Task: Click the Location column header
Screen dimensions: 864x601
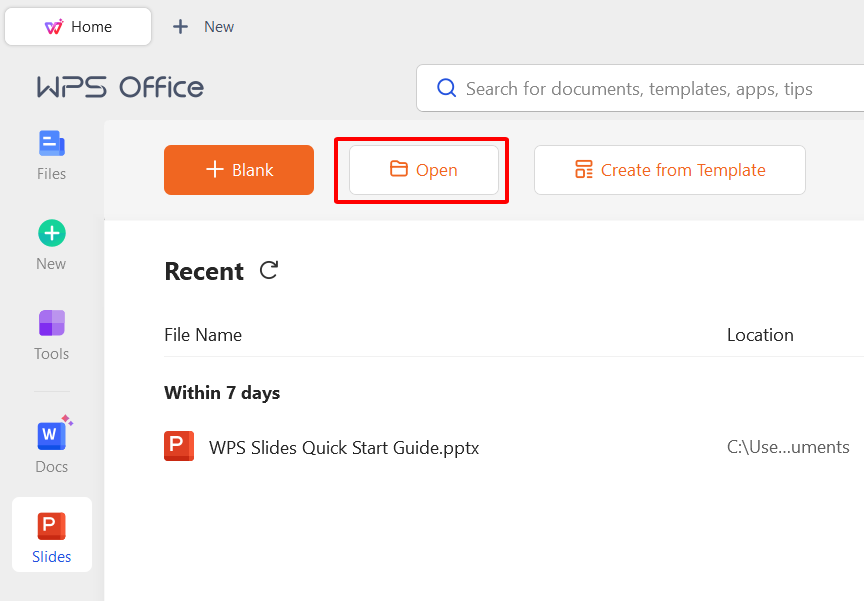Action: [x=760, y=335]
